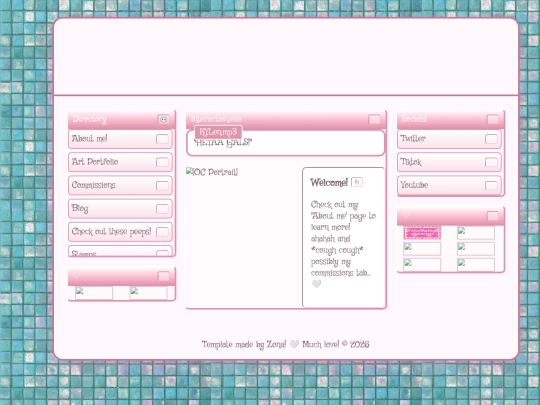The width and height of the screenshot is (540, 405).
Task: Click the square icon in the heart panel's title bar under Socials
Action: tap(492, 216)
